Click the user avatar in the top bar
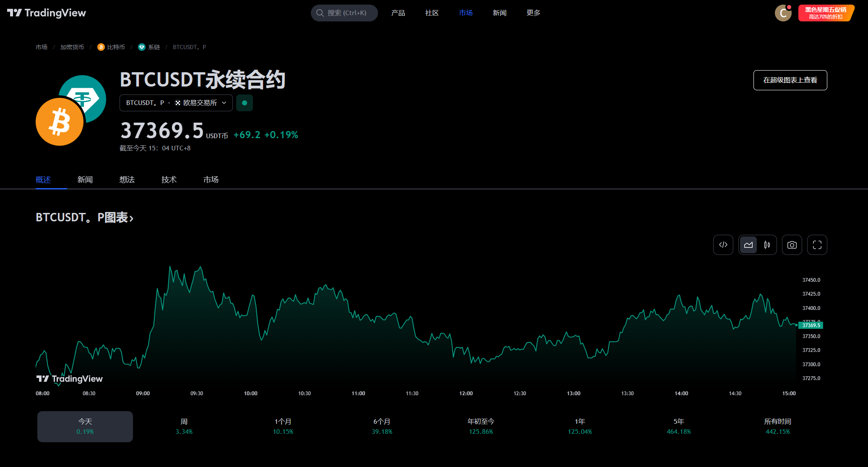 [x=783, y=13]
